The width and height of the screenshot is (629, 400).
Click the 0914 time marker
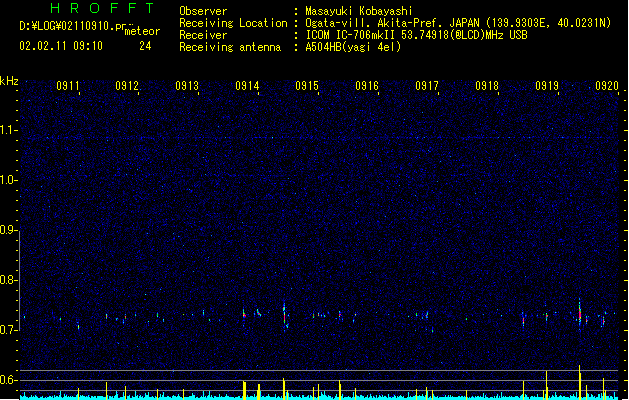click(247, 86)
